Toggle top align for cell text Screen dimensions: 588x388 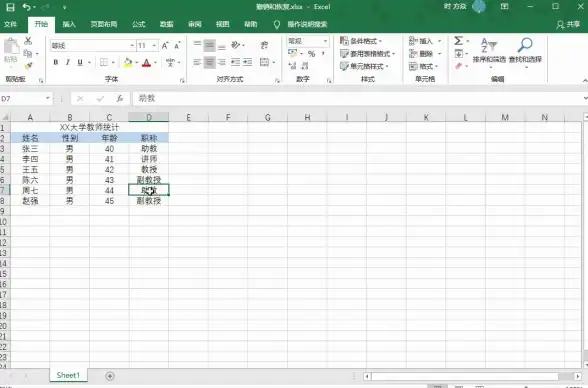coord(197,46)
